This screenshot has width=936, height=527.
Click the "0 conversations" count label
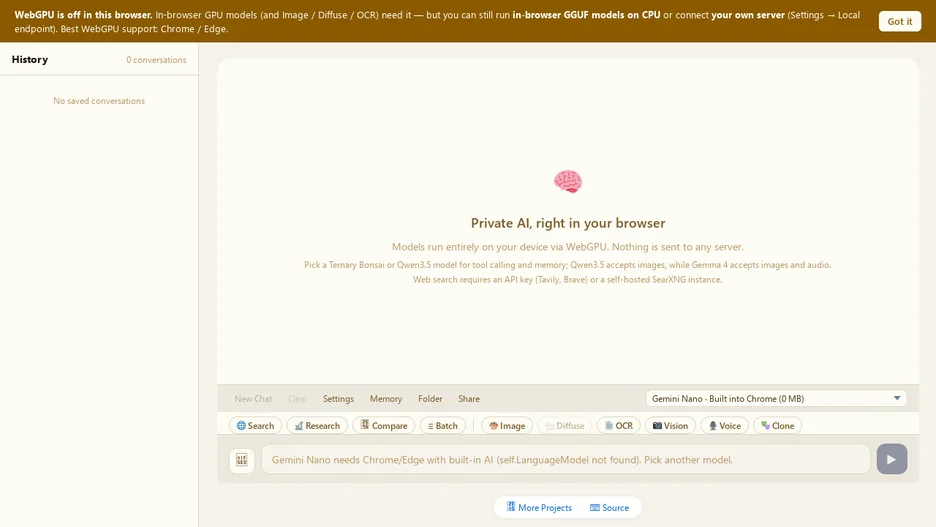pyautogui.click(x=156, y=60)
